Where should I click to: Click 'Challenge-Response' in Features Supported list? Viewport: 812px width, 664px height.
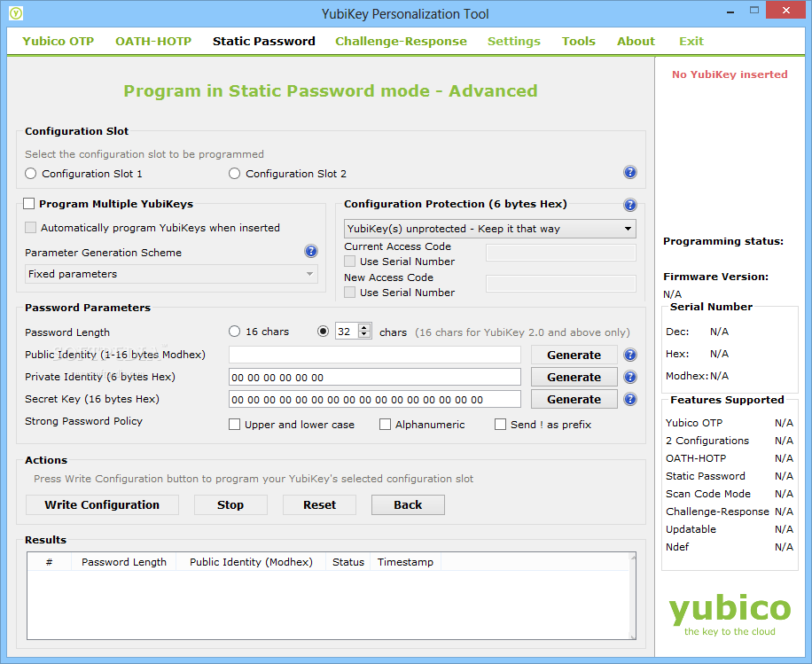tap(717, 512)
